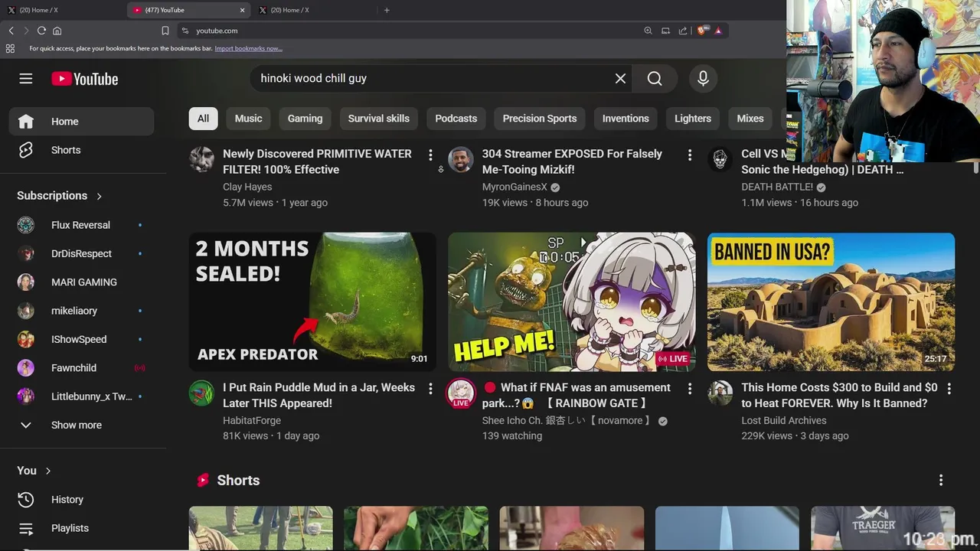Play the 2 MONTHS SEALED thumbnail
This screenshot has height=551, width=980.
click(x=312, y=302)
